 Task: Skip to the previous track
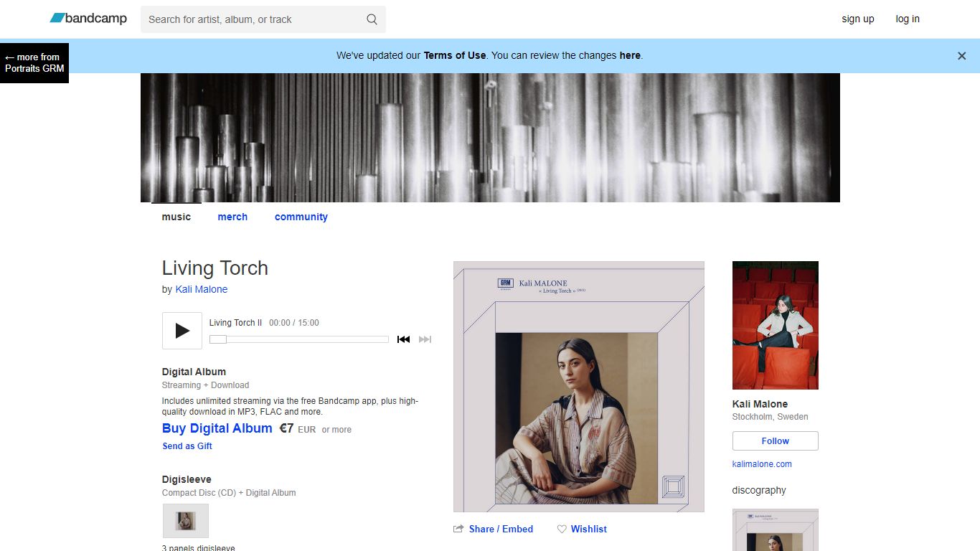403,339
